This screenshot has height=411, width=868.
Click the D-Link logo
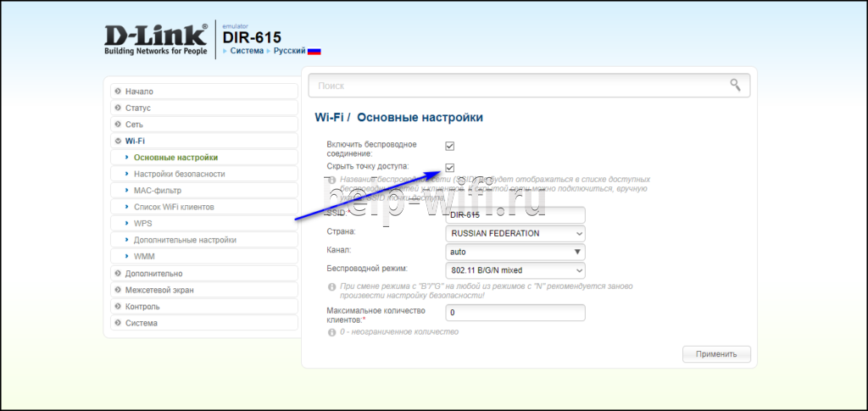(154, 40)
